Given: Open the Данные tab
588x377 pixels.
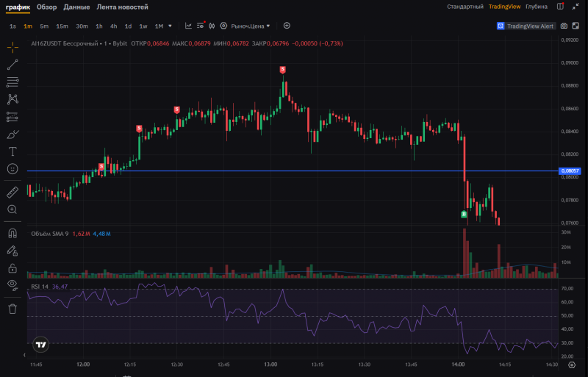Looking at the screenshot, I should coord(76,7).
